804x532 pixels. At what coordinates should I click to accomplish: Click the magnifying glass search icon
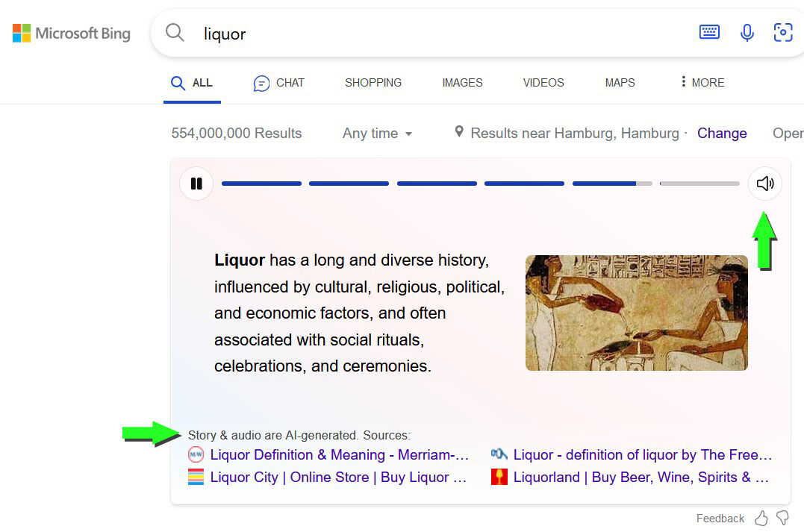click(175, 32)
